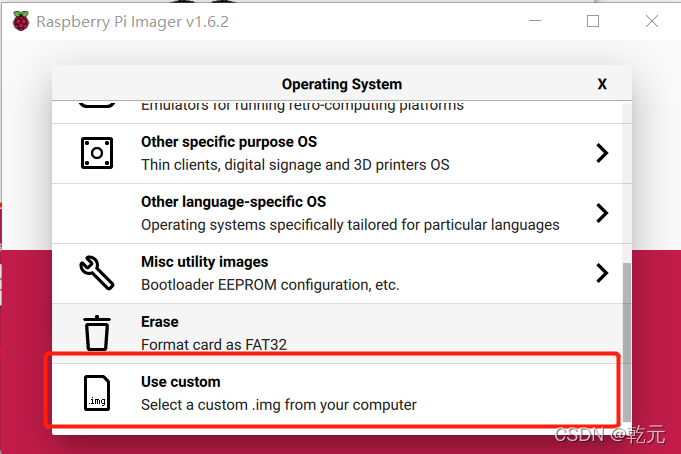Open Misc utility images category

tap(337, 273)
